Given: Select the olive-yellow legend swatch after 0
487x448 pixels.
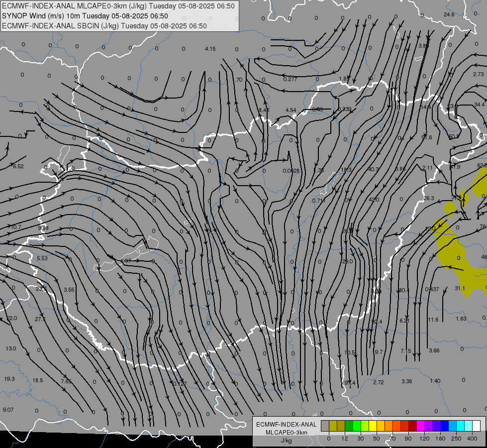Looking at the screenshot, I should click(333, 426).
